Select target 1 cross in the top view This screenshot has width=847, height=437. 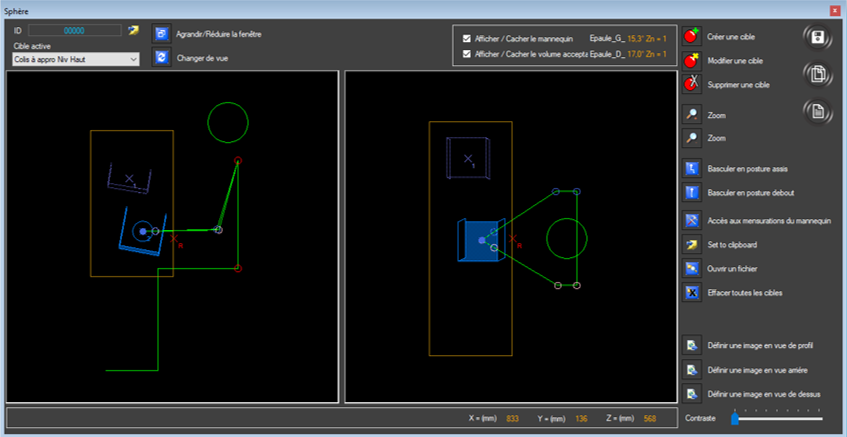coord(468,159)
